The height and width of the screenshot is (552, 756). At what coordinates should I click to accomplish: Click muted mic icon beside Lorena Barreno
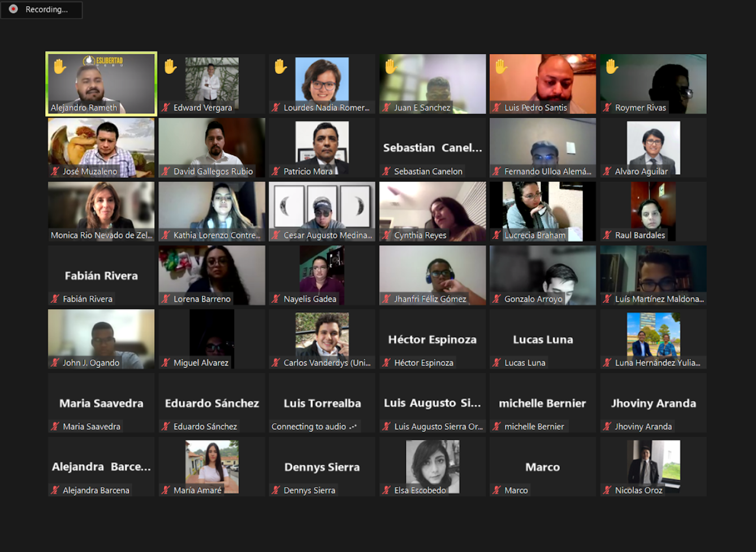[166, 299]
